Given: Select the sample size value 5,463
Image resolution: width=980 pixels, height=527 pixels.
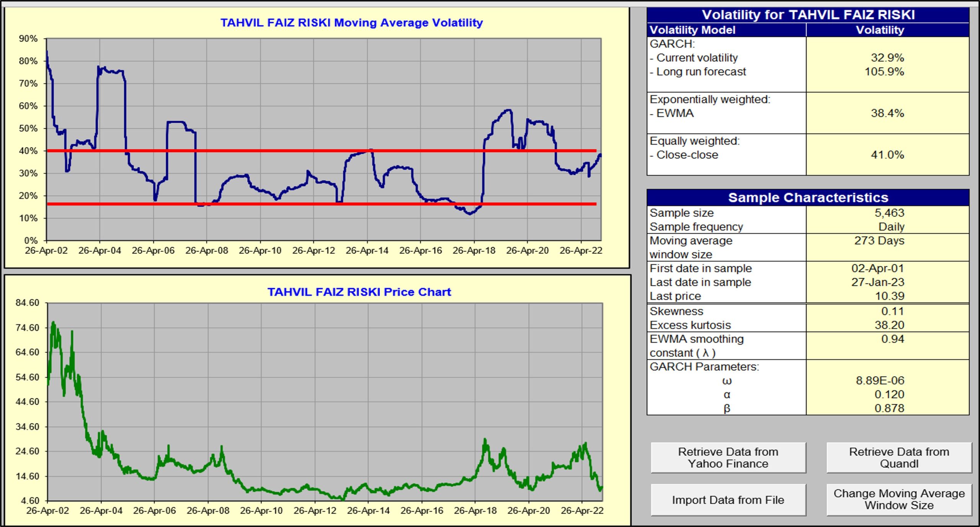Looking at the screenshot, I should coord(889,213).
